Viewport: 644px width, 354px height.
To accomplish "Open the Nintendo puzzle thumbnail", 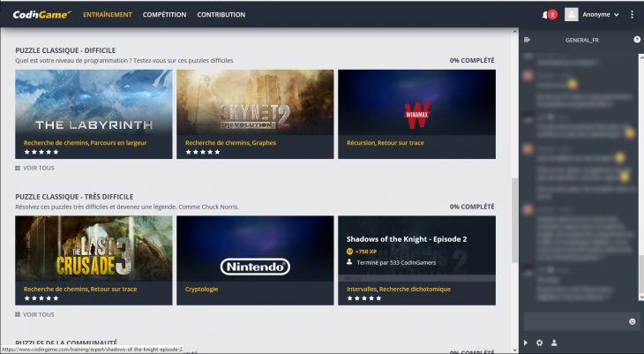I will pos(255,249).
